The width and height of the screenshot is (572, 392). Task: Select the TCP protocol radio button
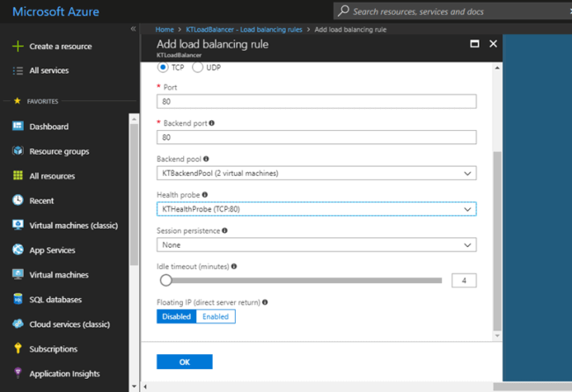point(163,68)
